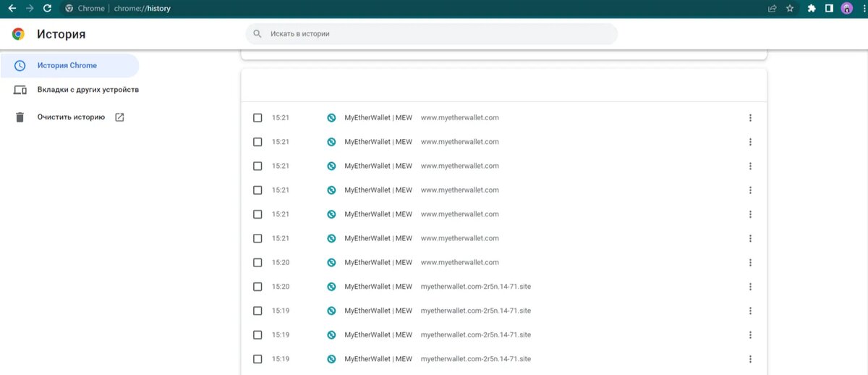
Task: Click the favicon of 15:20 www.myetherwallet.com entry
Action: 331,263
